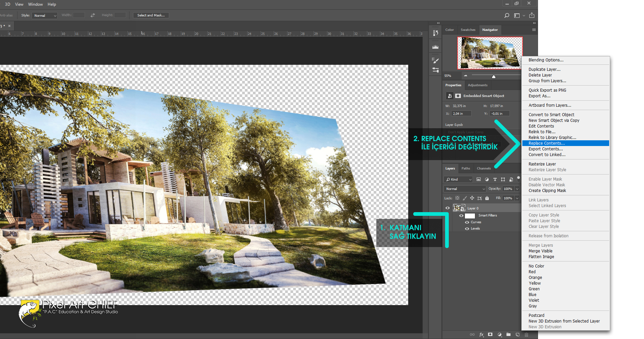
Task: Switch to the Swatches tab
Action: (468, 30)
